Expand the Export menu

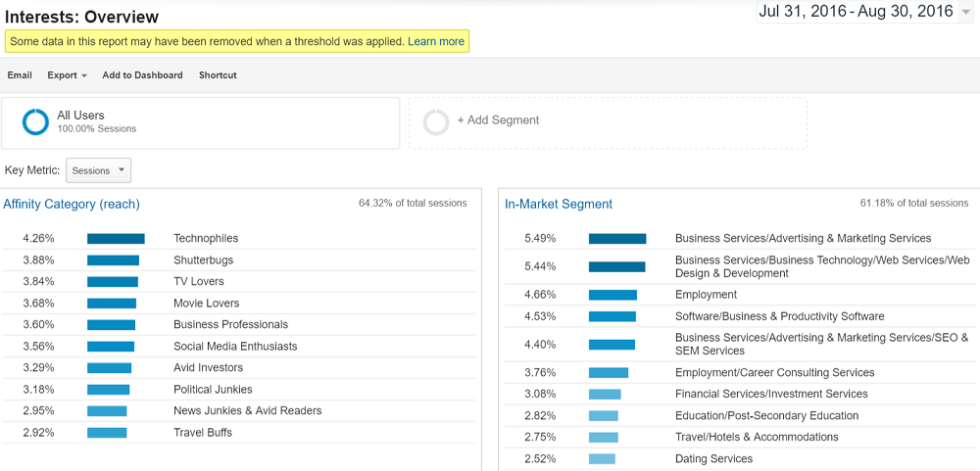(x=67, y=75)
